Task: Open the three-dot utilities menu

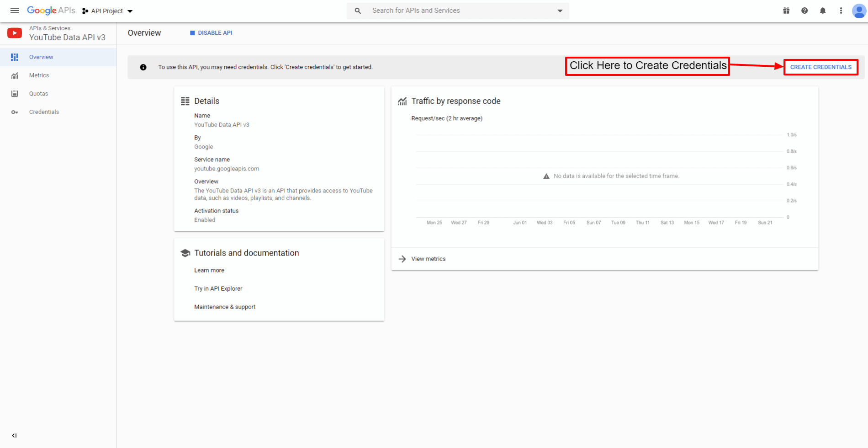Action: (841, 11)
